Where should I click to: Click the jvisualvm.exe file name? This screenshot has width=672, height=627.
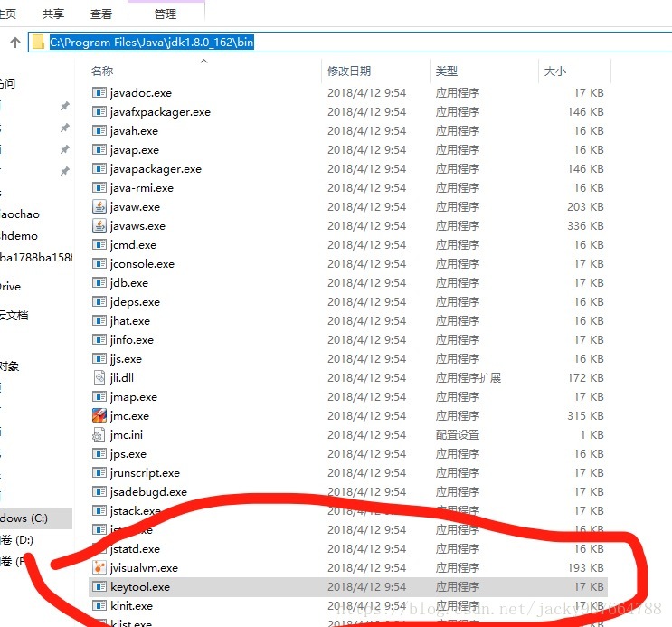click(x=144, y=568)
